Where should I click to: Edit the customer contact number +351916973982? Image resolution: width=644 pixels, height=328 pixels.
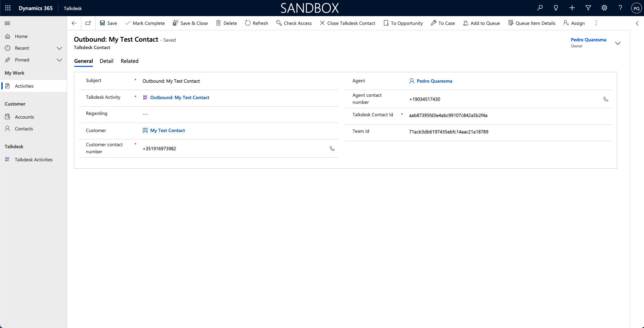point(233,149)
